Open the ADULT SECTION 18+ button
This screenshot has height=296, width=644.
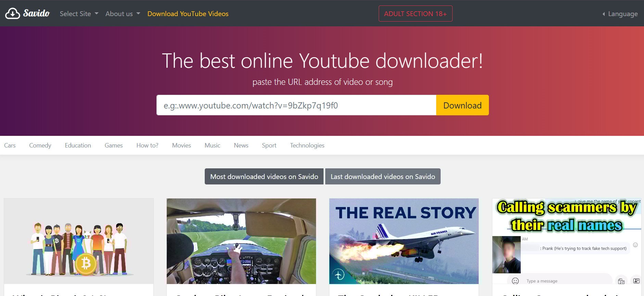[x=415, y=14]
